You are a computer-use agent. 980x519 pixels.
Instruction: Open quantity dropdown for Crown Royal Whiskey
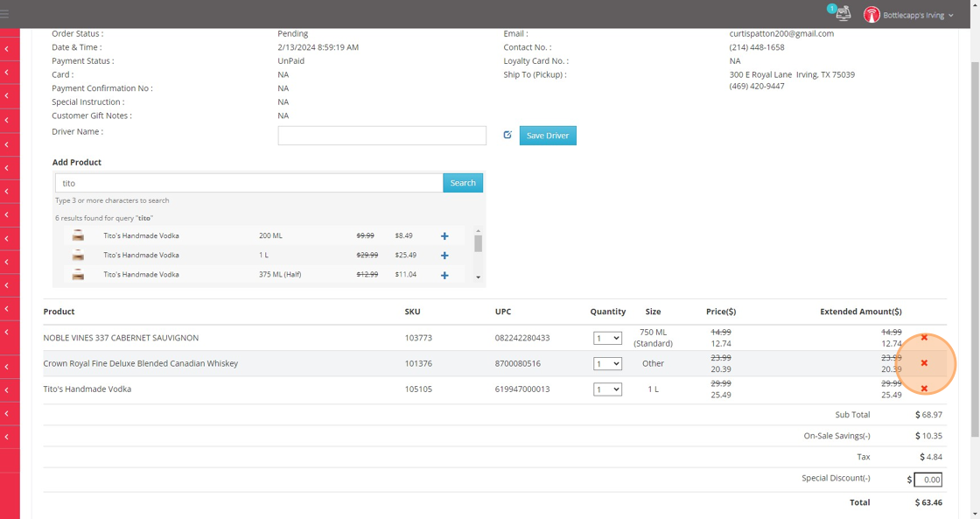[607, 364]
